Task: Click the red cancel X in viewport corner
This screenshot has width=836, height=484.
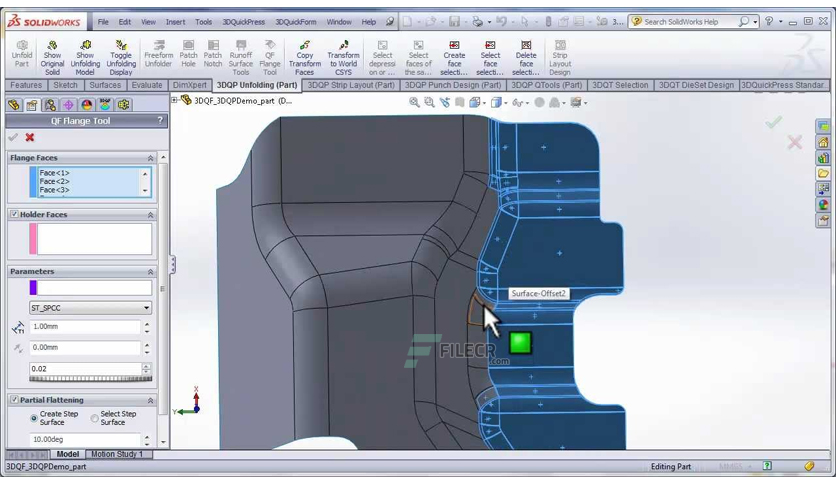Action: click(x=794, y=142)
